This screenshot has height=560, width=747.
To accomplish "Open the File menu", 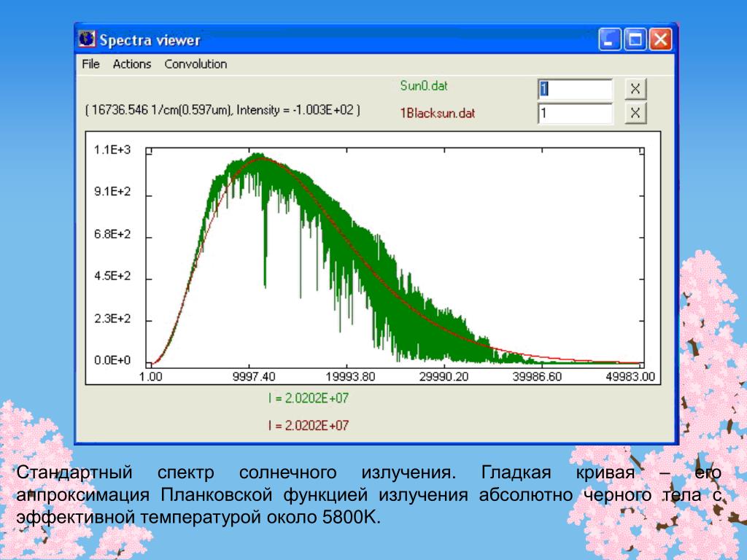I will click(x=90, y=64).
